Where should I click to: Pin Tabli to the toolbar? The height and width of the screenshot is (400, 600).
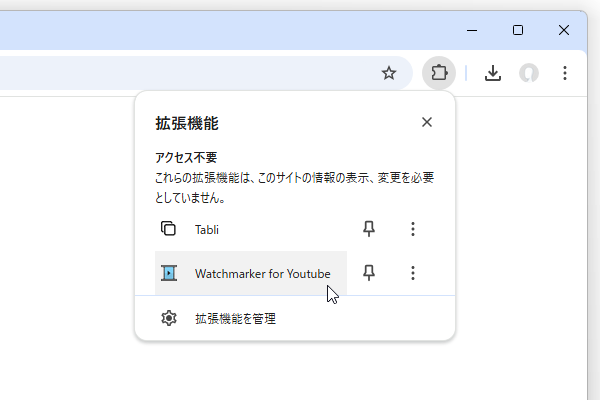coord(369,229)
